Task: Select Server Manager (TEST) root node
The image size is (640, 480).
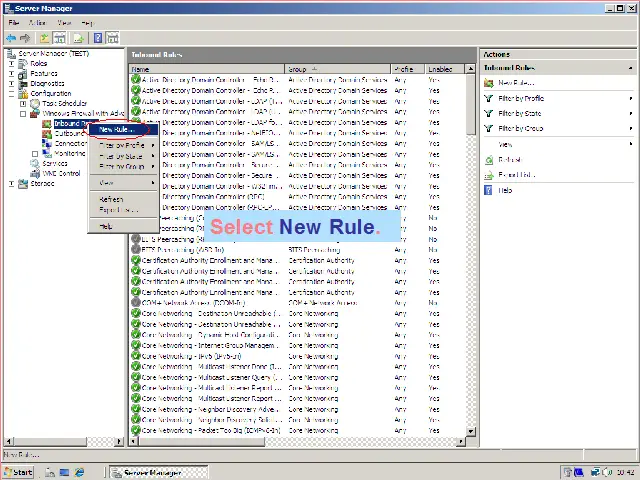Action: coord(53,53)
